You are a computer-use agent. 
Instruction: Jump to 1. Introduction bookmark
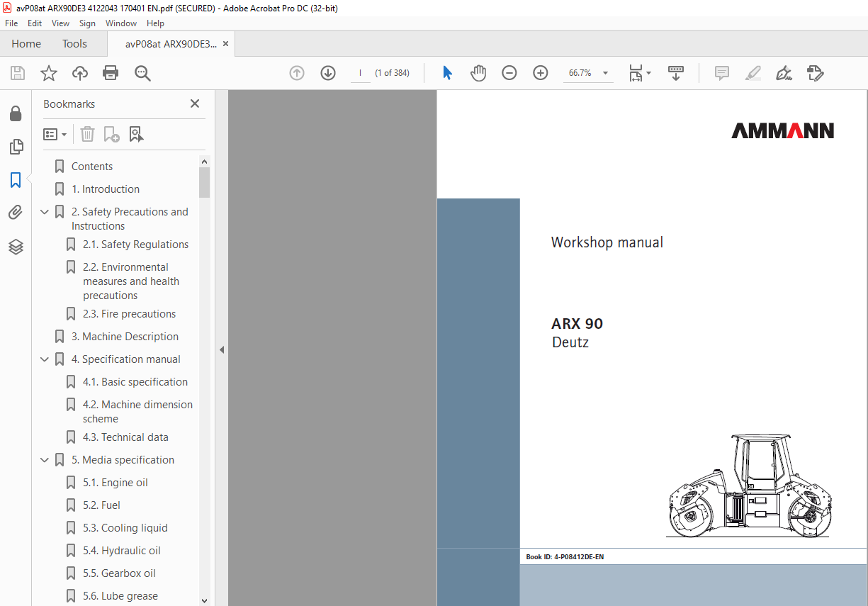106,189
